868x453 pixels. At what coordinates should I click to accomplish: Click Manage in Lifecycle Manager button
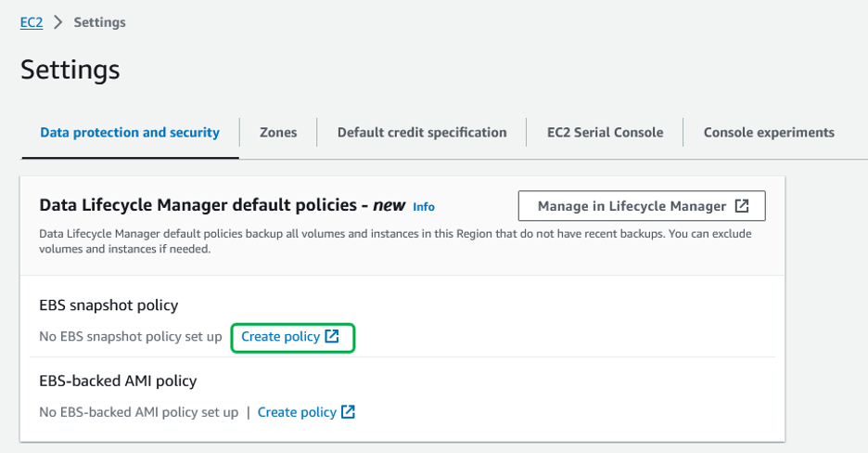642,206
